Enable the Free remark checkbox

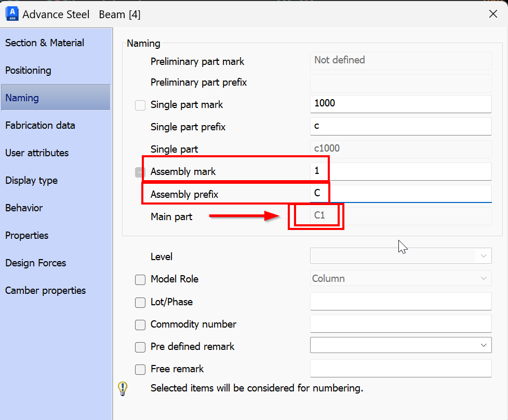point(140,369)
